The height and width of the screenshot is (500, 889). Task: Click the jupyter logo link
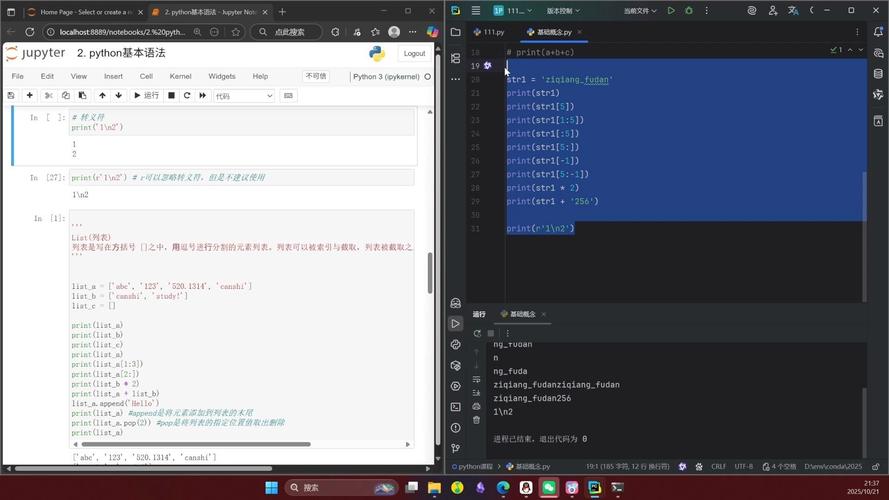click(35, 53)
